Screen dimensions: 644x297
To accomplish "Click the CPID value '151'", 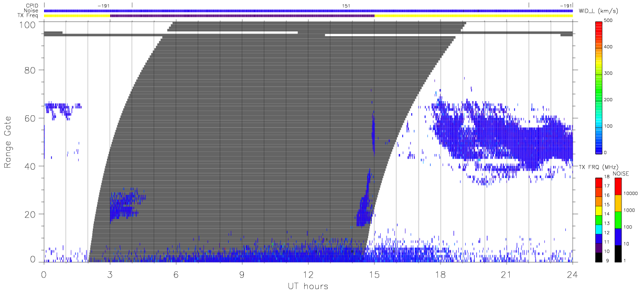I will point(346,6).
